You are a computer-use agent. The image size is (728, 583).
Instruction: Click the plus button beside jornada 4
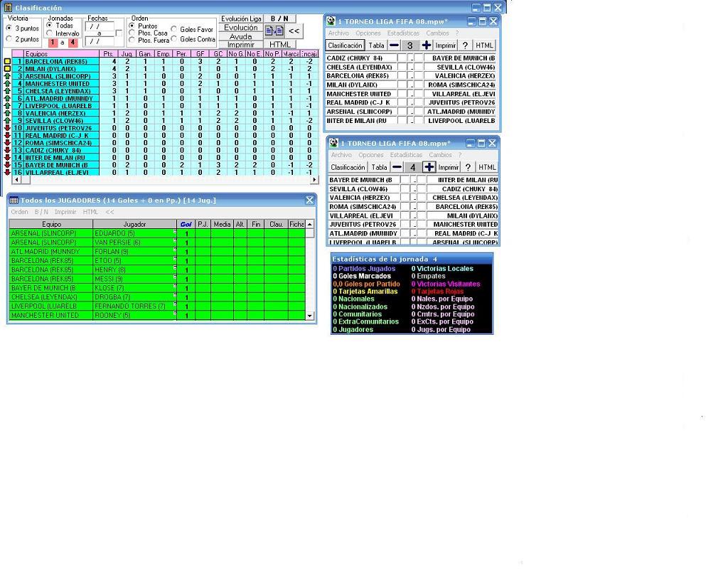tap(429, 167)
